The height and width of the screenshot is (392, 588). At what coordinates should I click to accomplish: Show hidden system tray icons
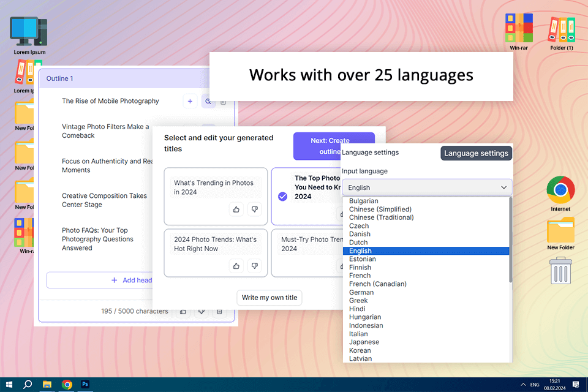click(522, 385)
